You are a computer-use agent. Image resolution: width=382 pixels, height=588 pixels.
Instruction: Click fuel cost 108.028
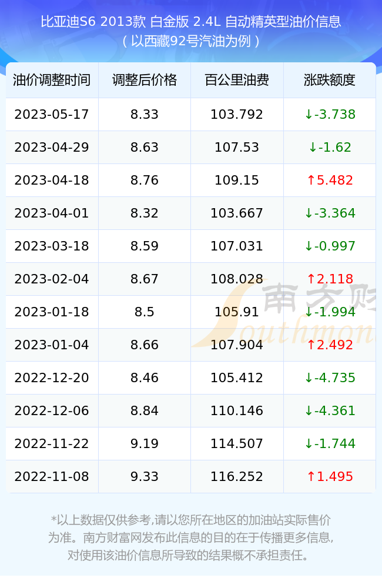click(x=237, y=279)
